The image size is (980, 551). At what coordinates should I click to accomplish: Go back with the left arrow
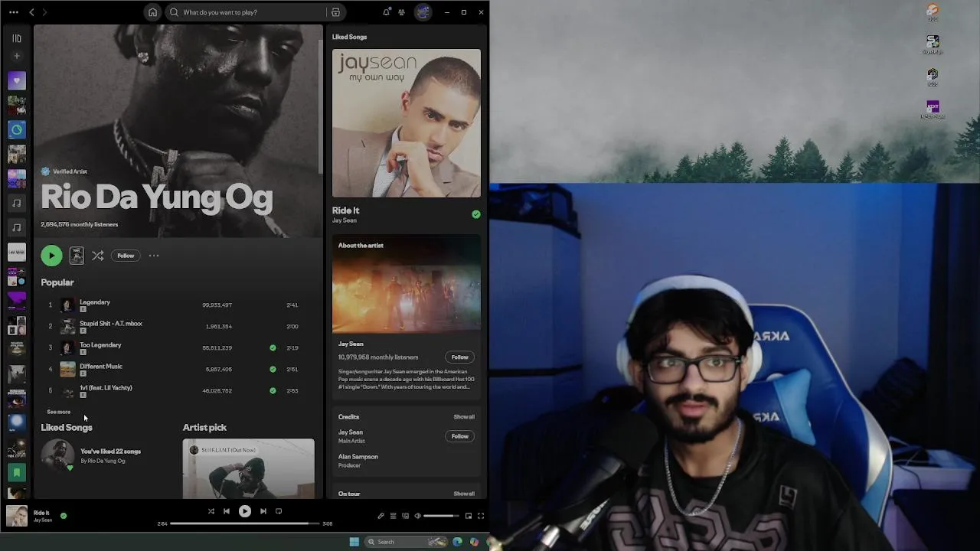pos(31,12)
